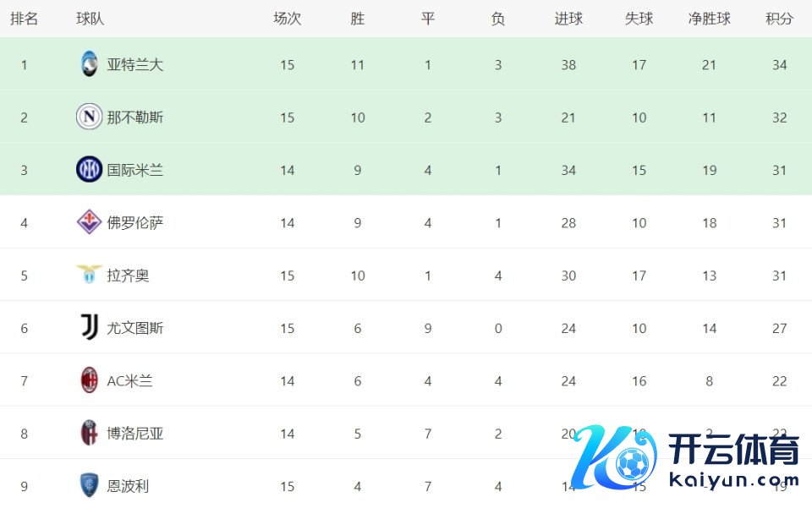Open the 那不勒斯 team name link
The height and width of the screenshot is (508, 812).
pos(135,117)
